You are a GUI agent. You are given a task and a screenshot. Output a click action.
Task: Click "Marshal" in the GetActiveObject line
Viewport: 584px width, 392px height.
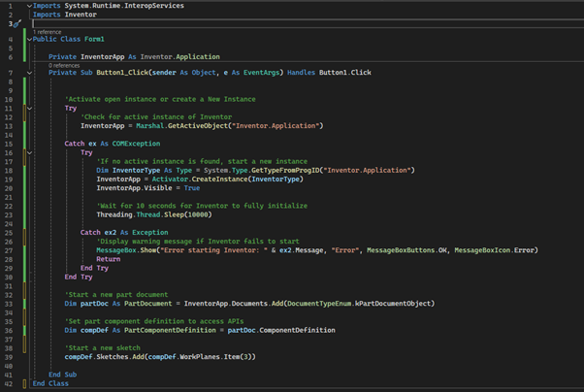pos(149,126)
